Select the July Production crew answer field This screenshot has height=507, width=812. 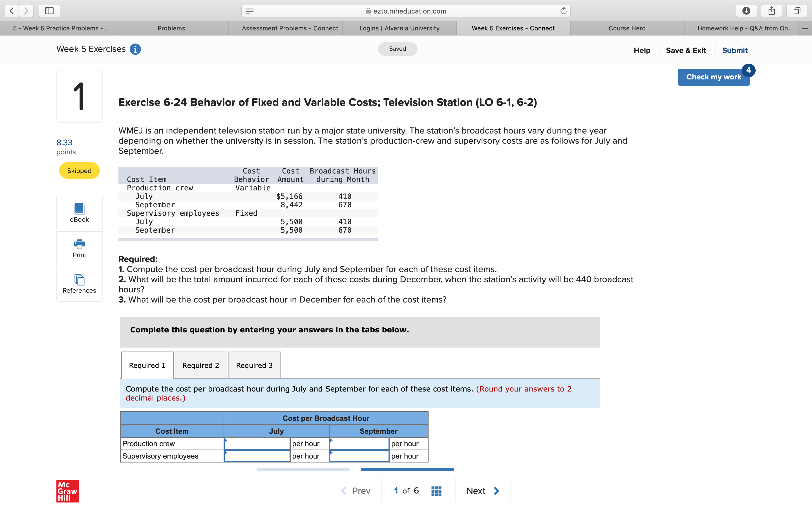click(x=257, y=443)
